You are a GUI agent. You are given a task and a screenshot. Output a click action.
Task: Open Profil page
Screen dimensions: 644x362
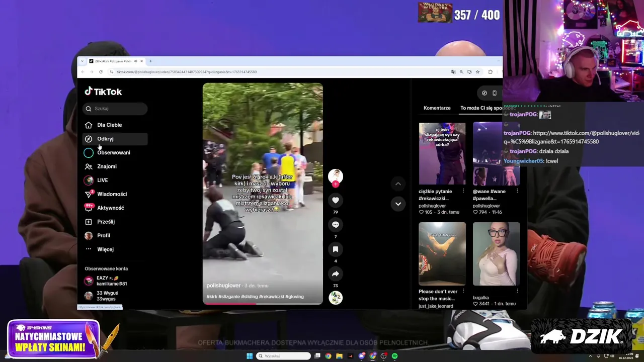(x=115, y=235)
